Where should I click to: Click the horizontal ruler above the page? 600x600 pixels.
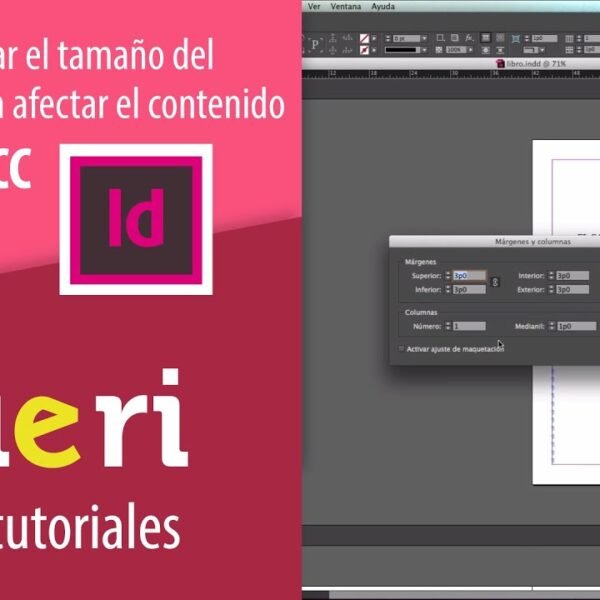(x=451, y=74)
